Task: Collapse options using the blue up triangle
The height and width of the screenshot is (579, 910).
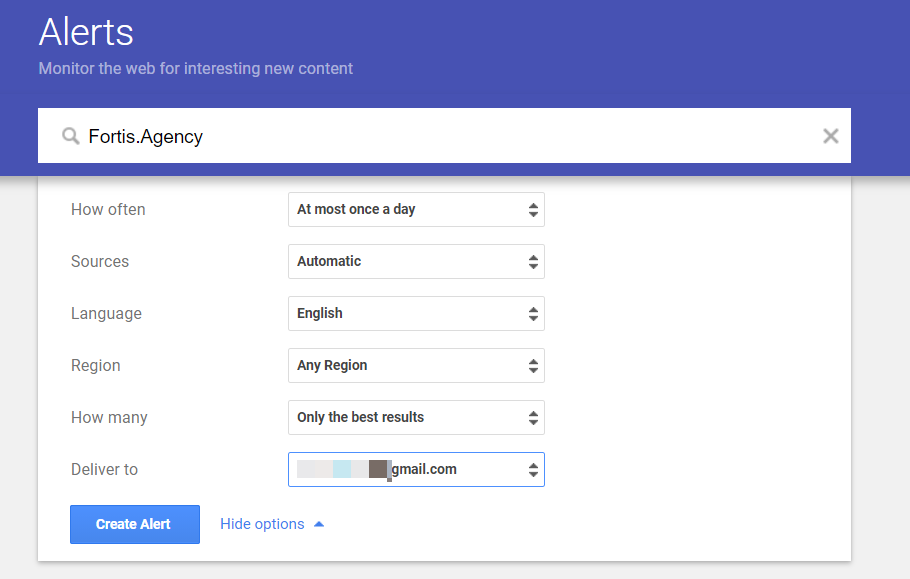Action: (319, 524)
